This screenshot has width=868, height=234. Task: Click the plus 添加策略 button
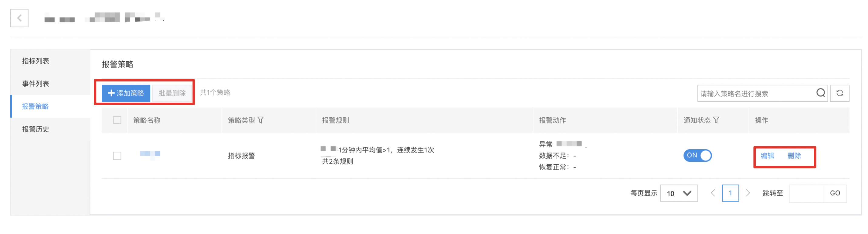126,93
